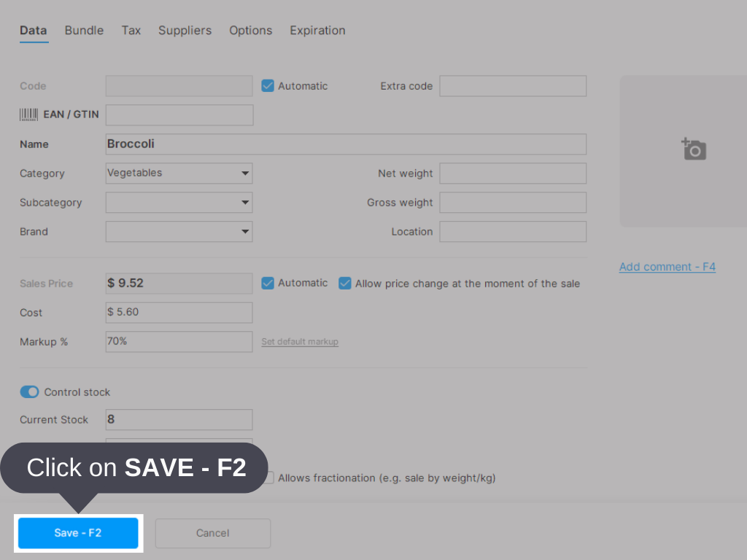Viewport: 747px width, 560px height.
Task: Click inside the Name field showing Broccoli
Action: click(346, 144)
